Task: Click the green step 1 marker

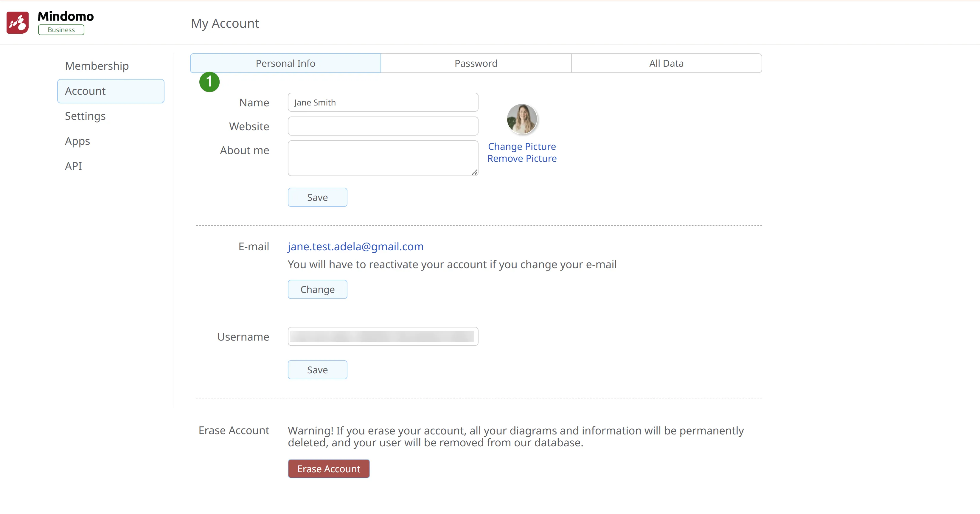Action: (x=209, y=82)
